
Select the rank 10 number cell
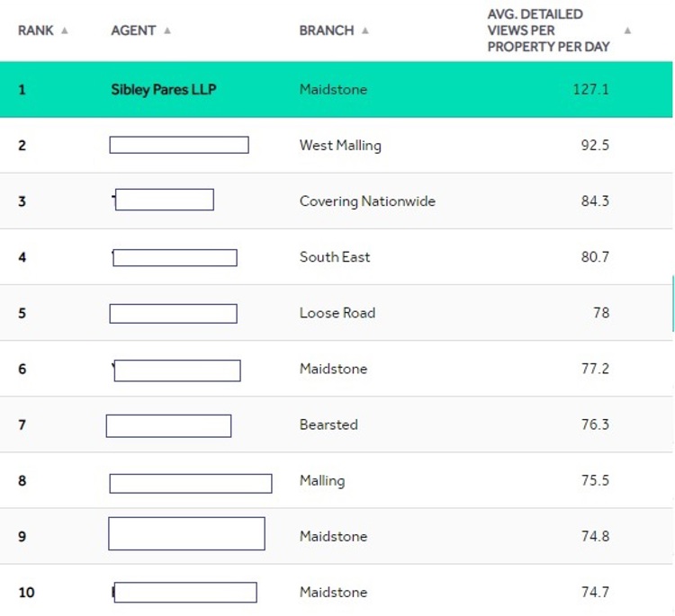pos(27,593)
